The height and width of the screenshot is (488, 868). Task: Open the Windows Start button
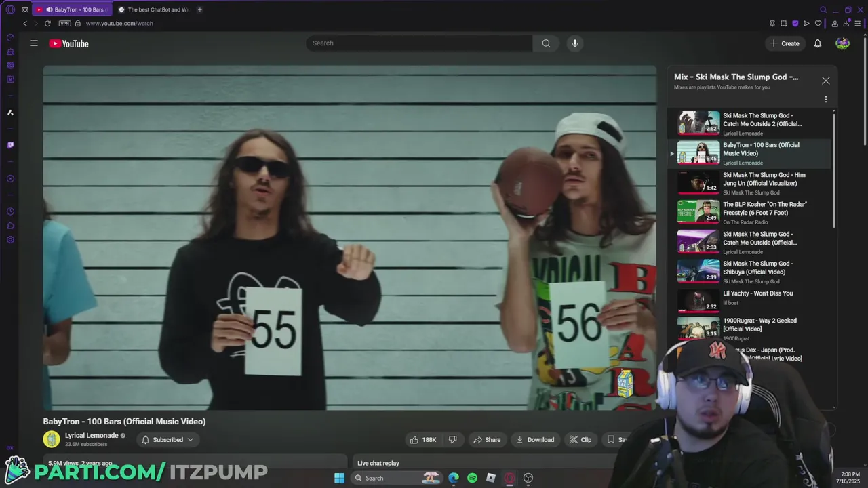coord(339,478)
